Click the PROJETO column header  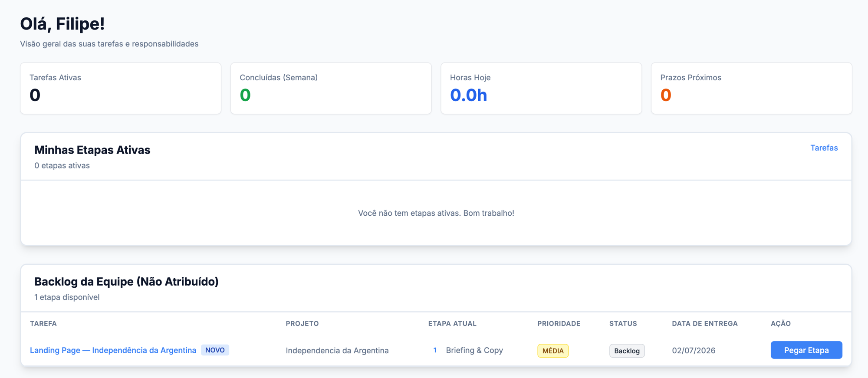302,324
